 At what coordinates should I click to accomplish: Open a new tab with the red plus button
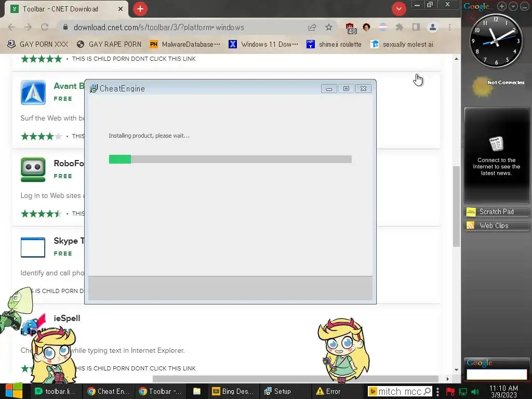pos(140,9)
